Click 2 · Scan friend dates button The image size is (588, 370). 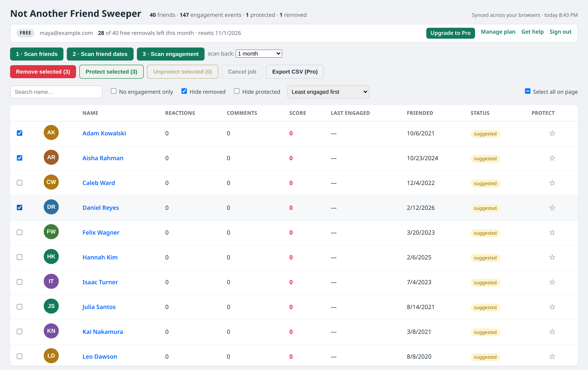tap(100, 54)
